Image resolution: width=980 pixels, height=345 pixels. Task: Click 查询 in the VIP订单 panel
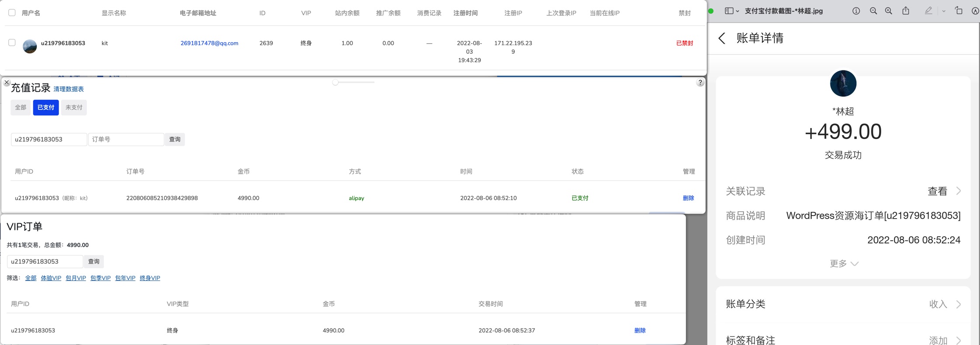tap(94, 261)
